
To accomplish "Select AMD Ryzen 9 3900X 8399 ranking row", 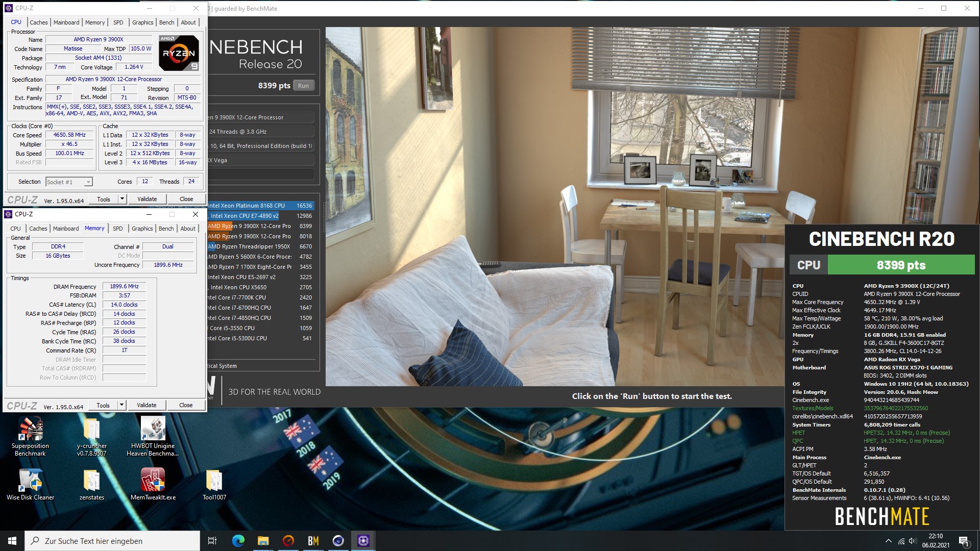I will tap(261, 226).
